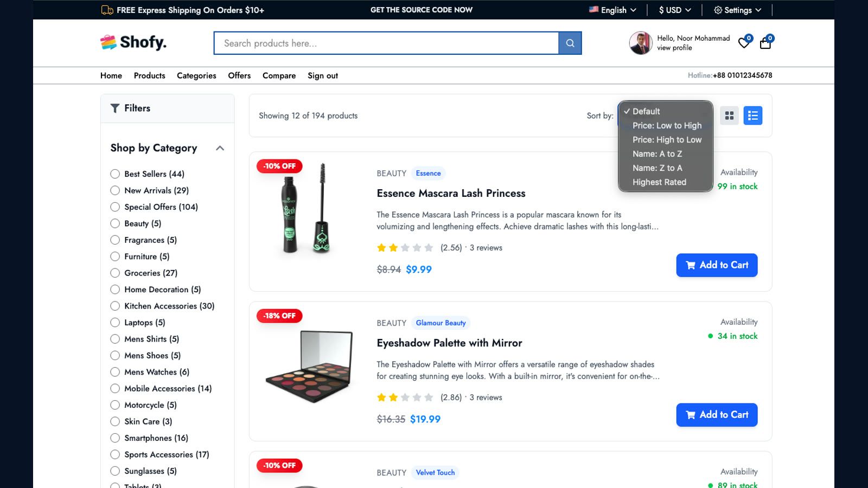Click the Essence Mascara product image

(307, 209)
